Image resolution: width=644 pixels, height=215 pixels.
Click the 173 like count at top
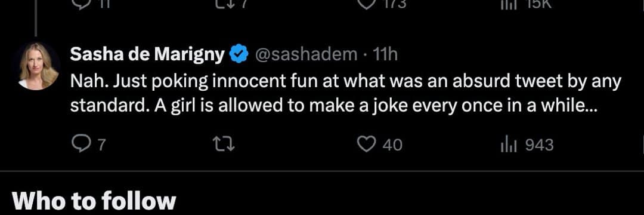394,4
